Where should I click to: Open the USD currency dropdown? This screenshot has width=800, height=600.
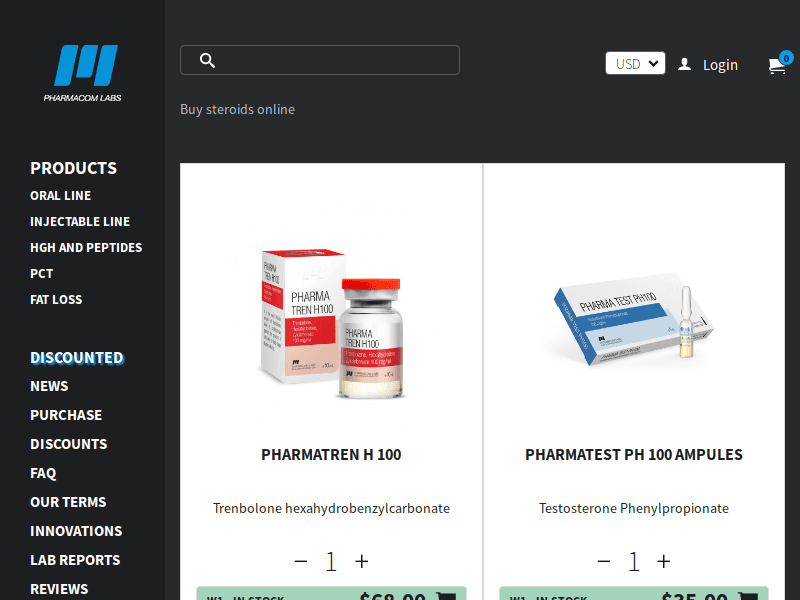click(635, 63)
